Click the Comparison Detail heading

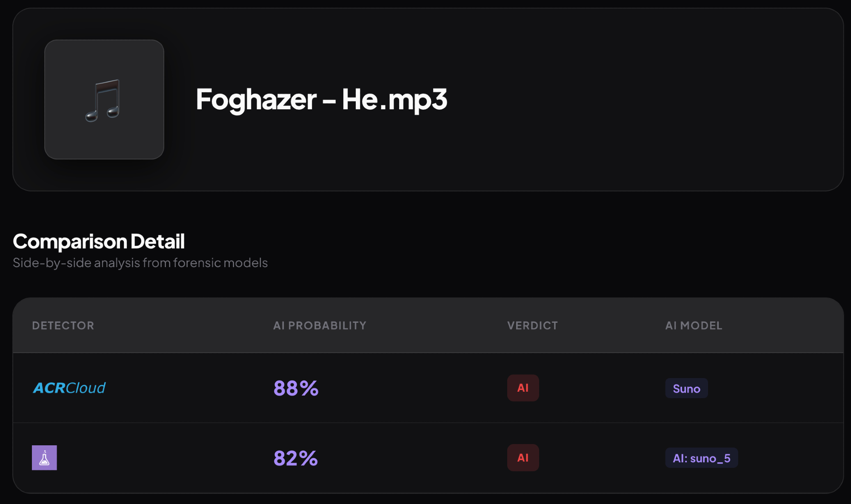99,241
